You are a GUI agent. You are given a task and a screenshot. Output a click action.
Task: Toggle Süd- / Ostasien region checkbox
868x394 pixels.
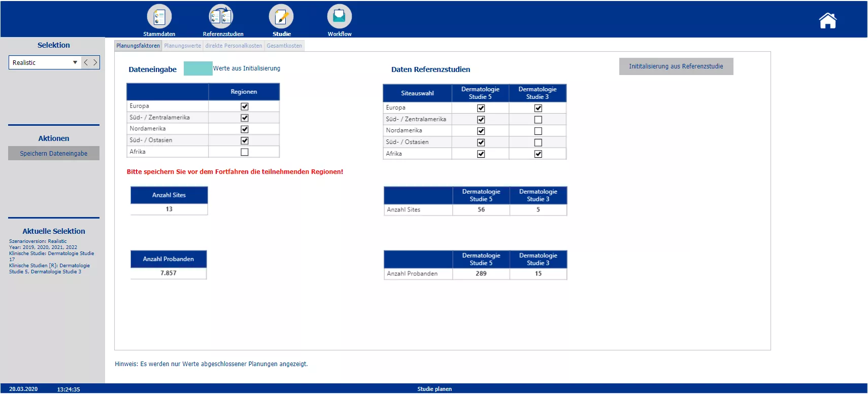(x=245, y=140)
